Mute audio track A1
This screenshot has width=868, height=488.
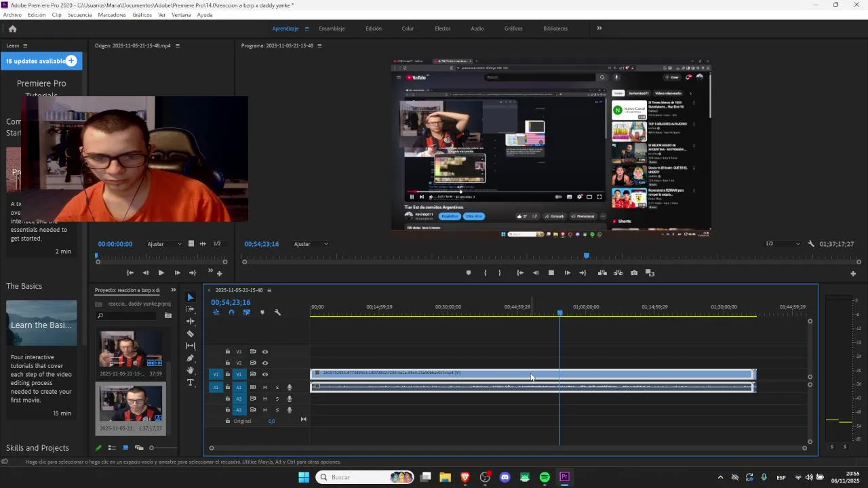[x=265, y=388]
